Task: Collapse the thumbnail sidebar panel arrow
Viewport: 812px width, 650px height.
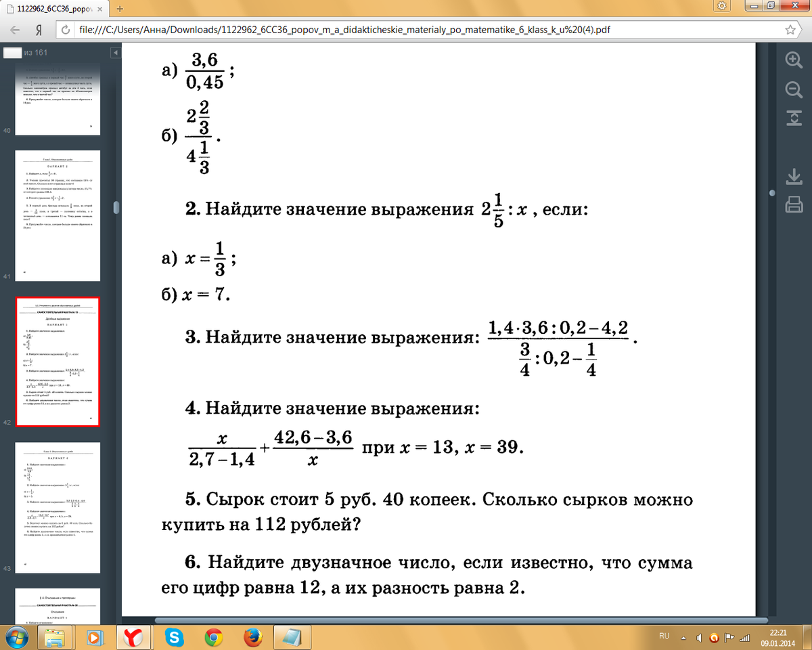Action: 116,52
